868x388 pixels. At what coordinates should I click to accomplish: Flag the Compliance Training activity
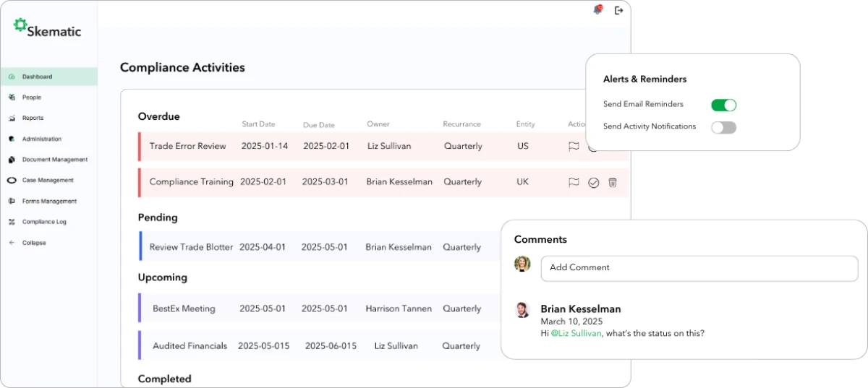(574, 183)
